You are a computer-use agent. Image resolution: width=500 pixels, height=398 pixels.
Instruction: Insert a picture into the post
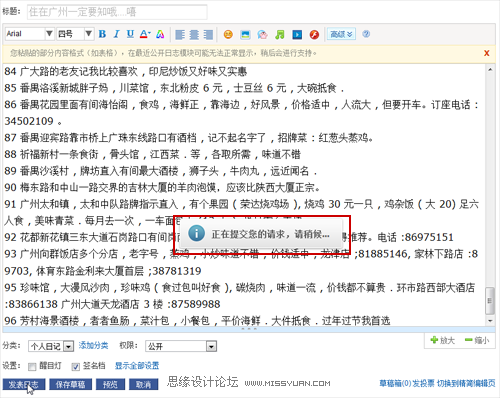pos(245,34)
